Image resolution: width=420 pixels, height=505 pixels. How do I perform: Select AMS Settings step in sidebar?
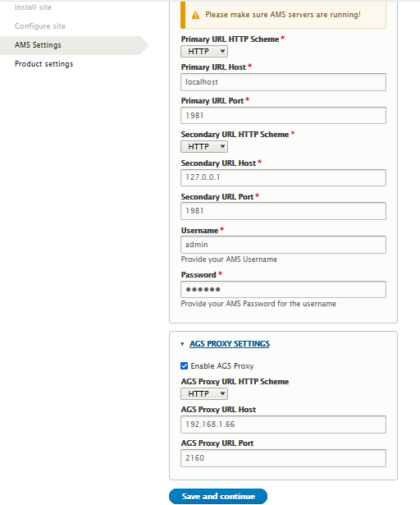38,45
